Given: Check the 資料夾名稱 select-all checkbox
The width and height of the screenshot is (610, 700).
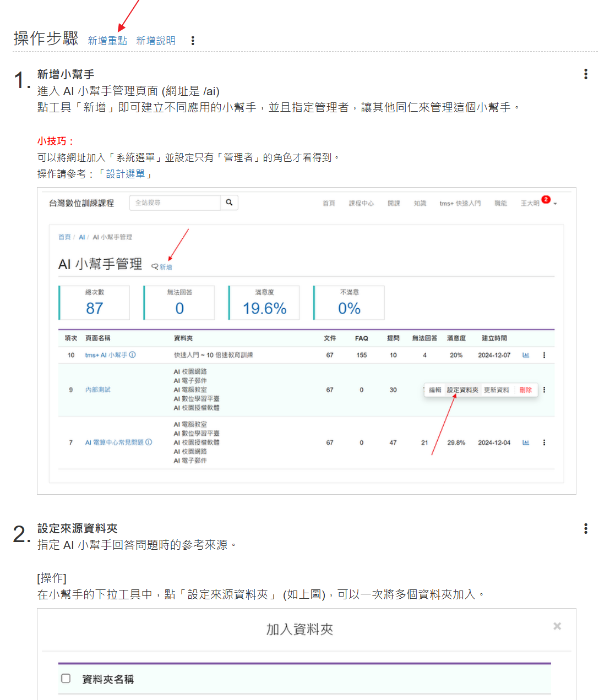Looking at the screenshot, I should click(66, 679).
